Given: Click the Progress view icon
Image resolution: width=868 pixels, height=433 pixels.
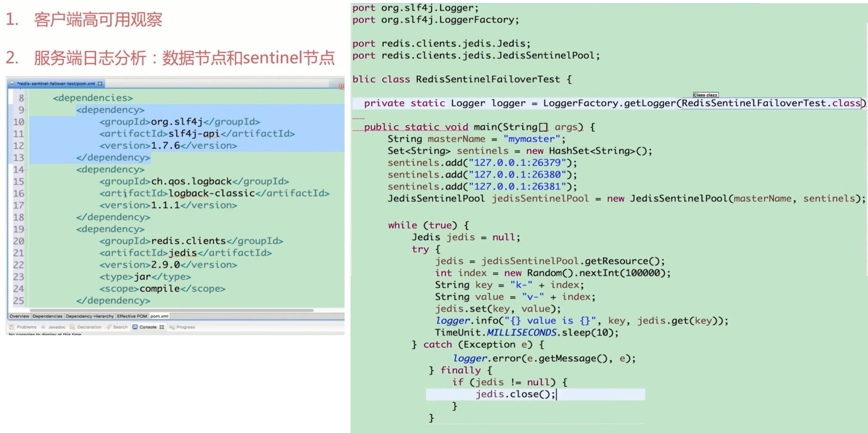Looking at the screenshot, I should (172, 327).
